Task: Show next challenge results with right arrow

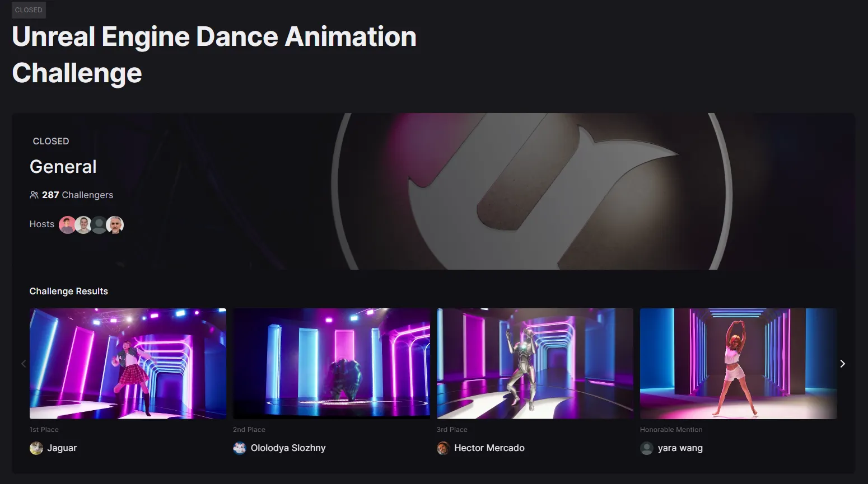Action: (842, 364)
